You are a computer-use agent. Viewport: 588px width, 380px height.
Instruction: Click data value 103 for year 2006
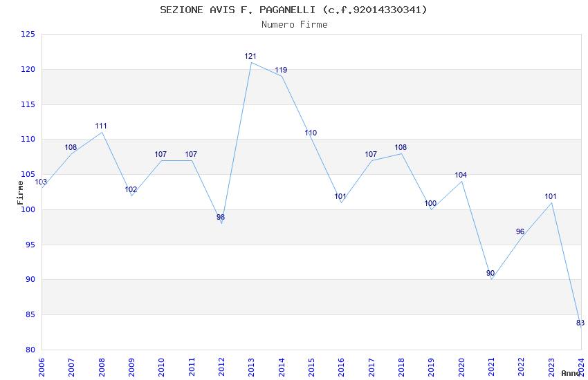41,182
